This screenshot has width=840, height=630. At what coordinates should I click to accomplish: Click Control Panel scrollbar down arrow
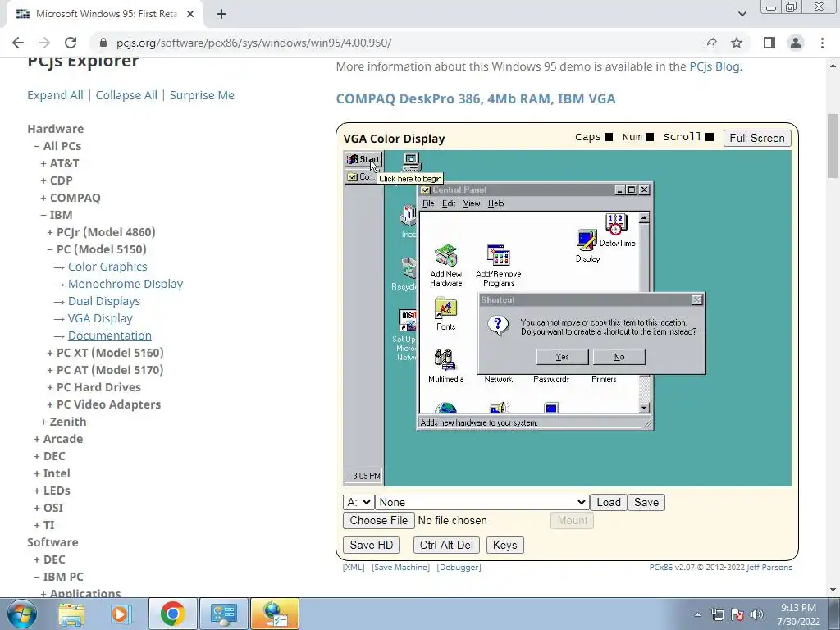(x=644, y=409)
